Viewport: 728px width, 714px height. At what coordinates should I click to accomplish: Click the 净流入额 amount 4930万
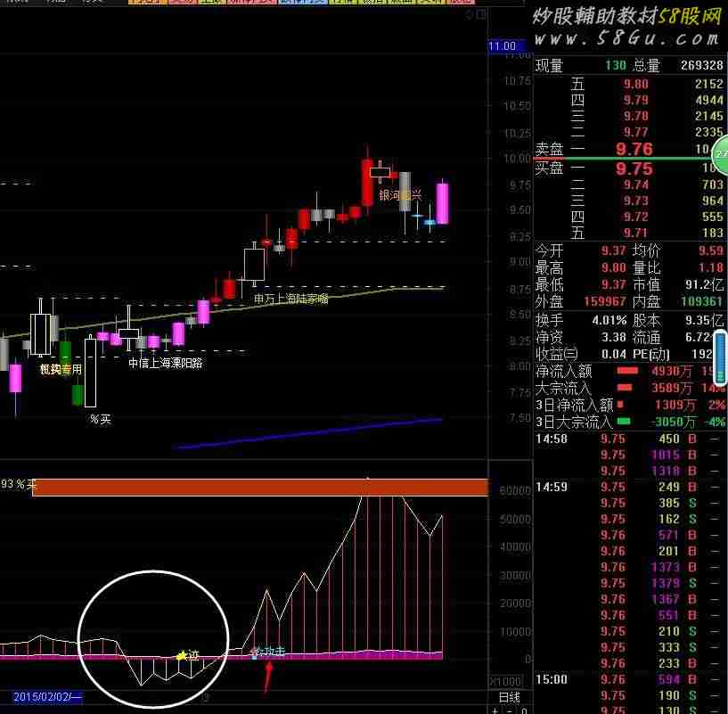(671, 371)
